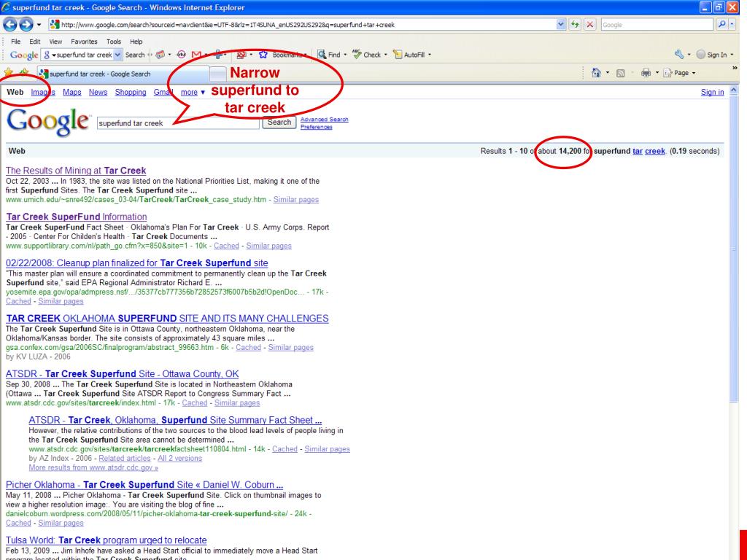Go forward with the browser Forward arrow
This screenshot has height=560, width=747.
pos(26,24)
